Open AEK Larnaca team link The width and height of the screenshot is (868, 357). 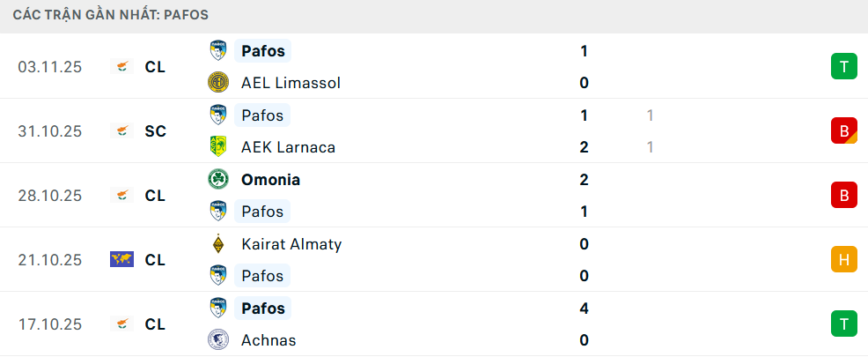(x=288, y=147)
